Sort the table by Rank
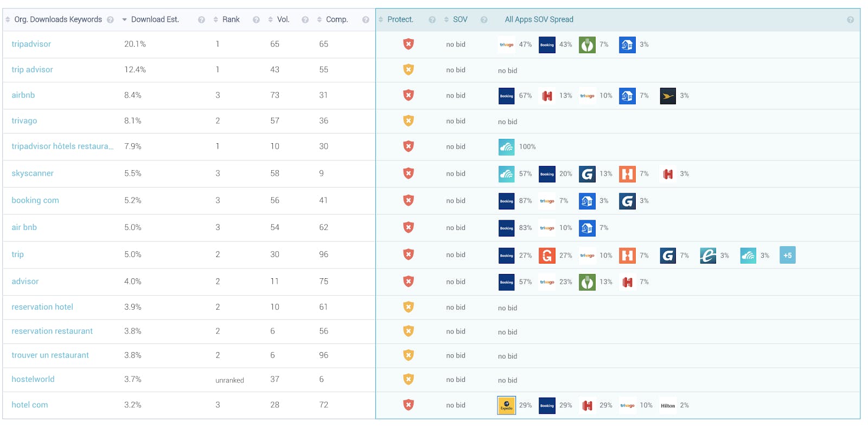 pos(231,20)
